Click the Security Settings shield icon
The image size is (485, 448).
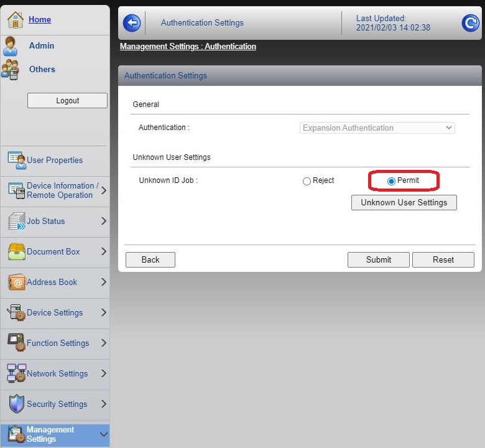pos(16,404)
